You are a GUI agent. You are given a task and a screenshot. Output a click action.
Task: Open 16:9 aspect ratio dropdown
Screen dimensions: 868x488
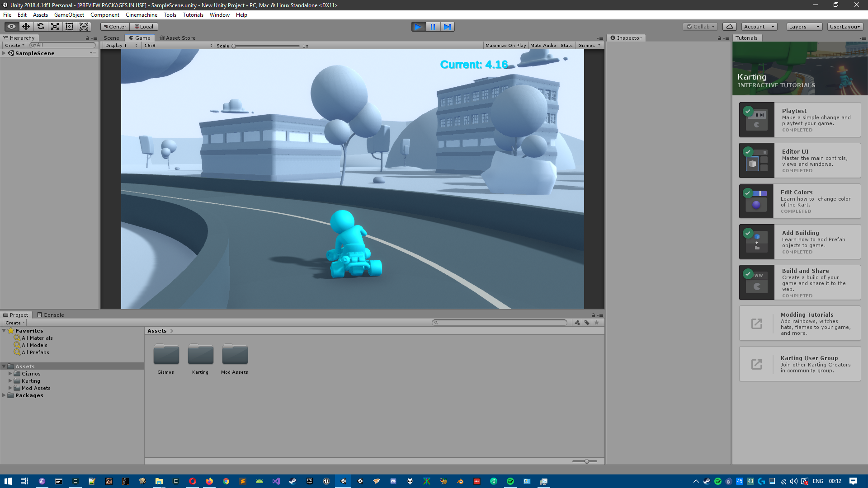point(178,46)
